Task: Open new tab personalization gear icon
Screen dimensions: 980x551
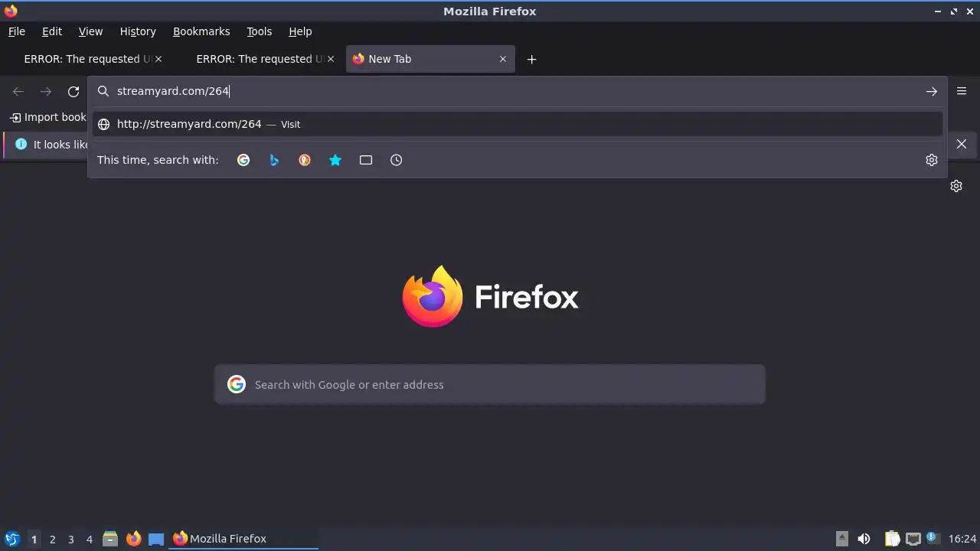Action: click(956, 186)
